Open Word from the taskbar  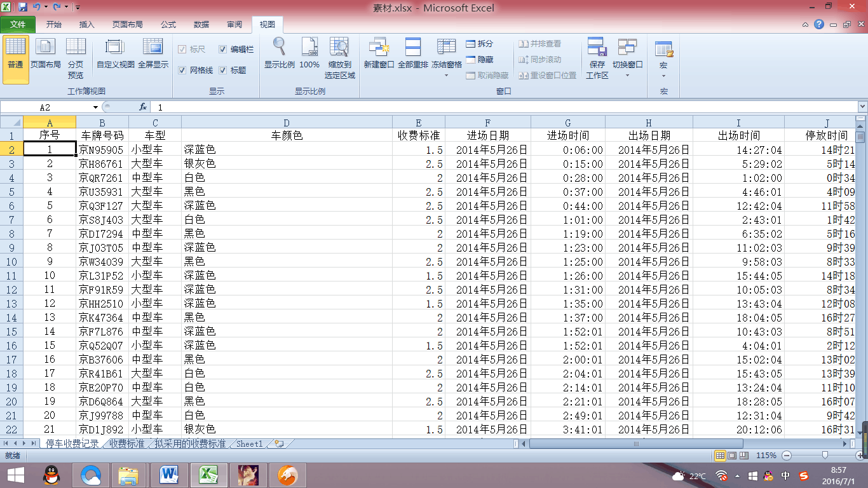(170, 475)
